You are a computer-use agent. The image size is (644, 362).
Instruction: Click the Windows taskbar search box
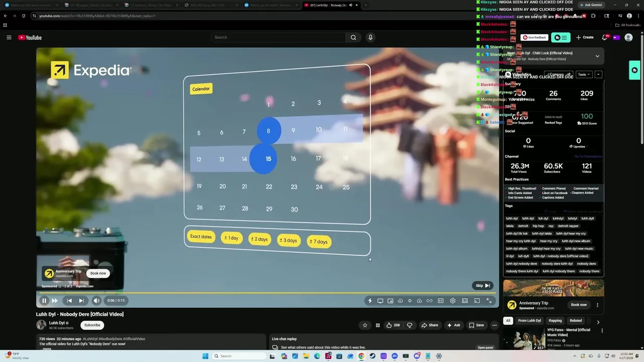238,356
